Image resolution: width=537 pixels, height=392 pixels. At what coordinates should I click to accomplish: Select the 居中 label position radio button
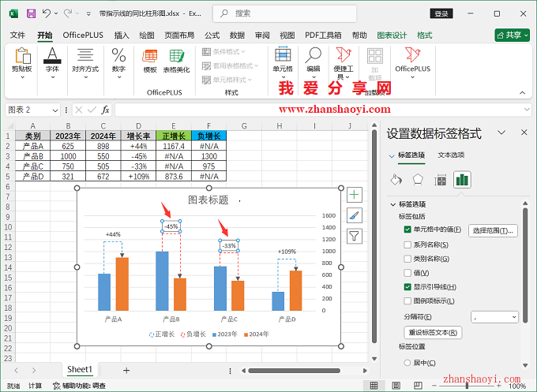[407, 363]
